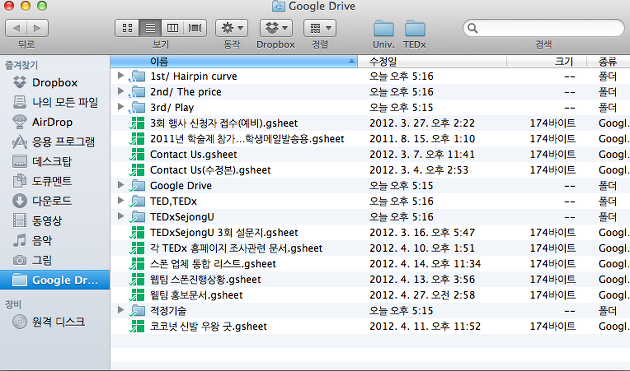Go forward with the right arrow button
The image size is (630, 371).
tap(38, 28)
